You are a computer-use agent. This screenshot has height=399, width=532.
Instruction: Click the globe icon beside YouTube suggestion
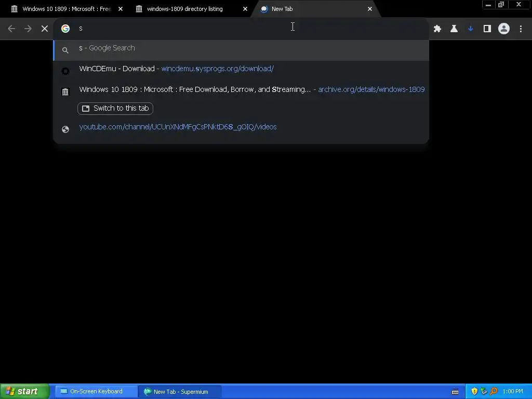pos(65,129)
